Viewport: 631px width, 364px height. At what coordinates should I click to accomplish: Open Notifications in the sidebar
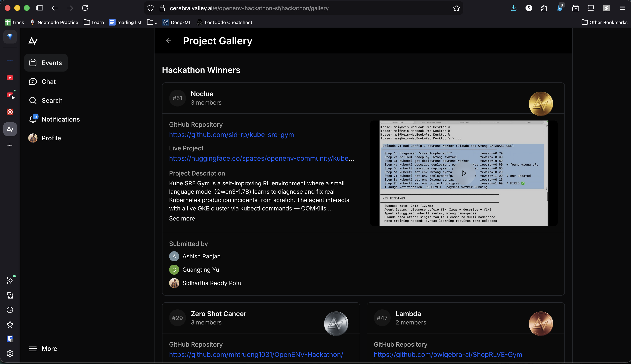55,119
